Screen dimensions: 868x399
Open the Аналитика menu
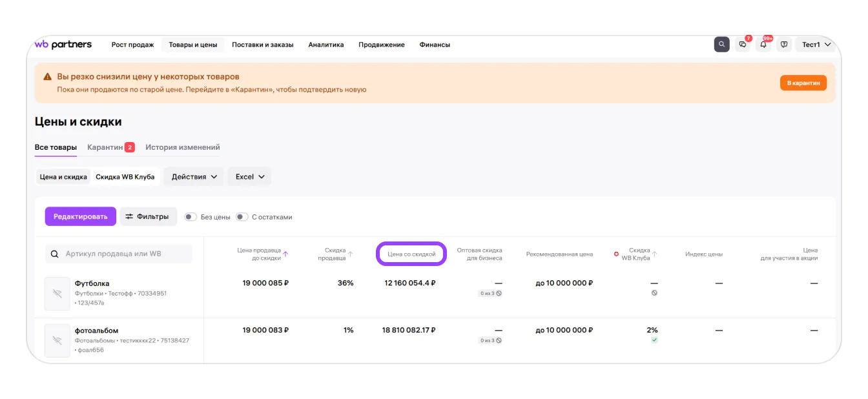pos(326,45)
